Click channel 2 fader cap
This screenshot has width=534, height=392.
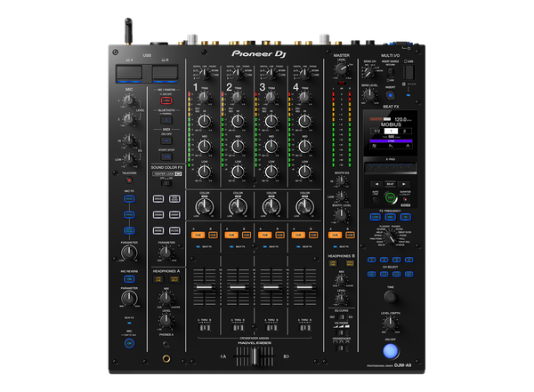point(238,287)
